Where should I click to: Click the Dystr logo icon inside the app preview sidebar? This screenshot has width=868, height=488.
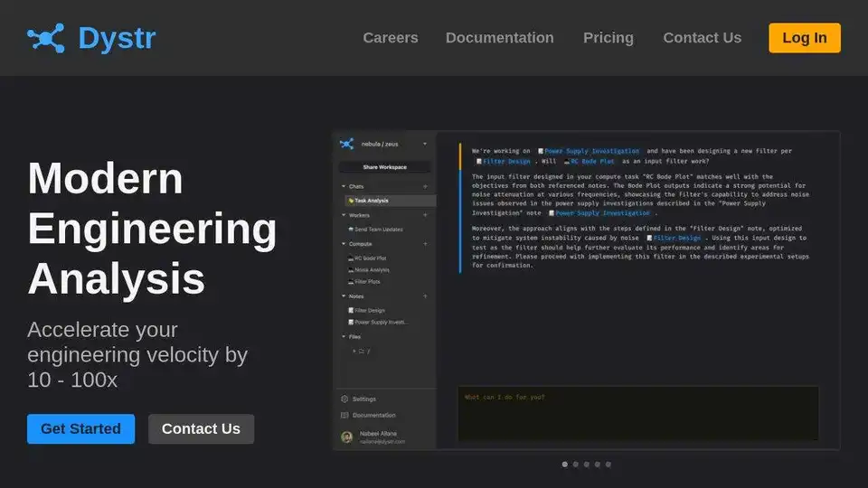point(346,144)
